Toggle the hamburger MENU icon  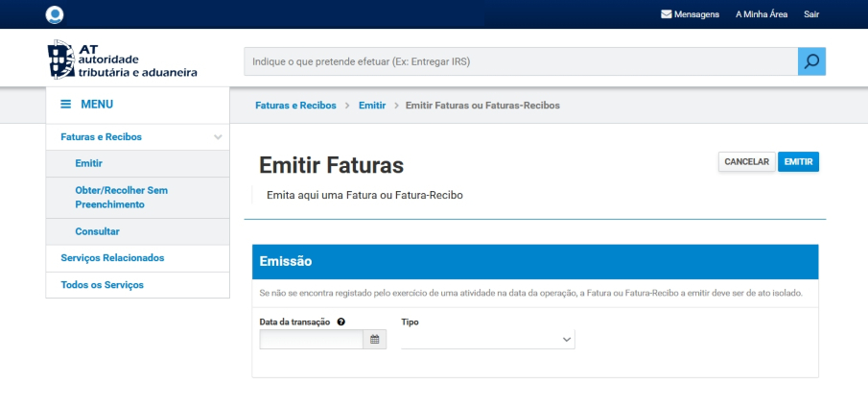pos(65,104)
